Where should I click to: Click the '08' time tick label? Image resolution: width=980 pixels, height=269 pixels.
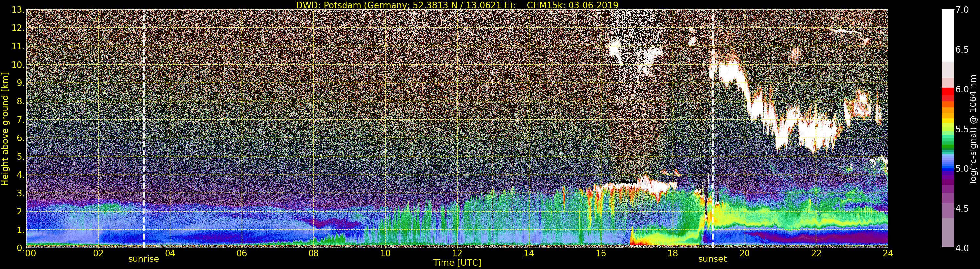pos(313,253)
